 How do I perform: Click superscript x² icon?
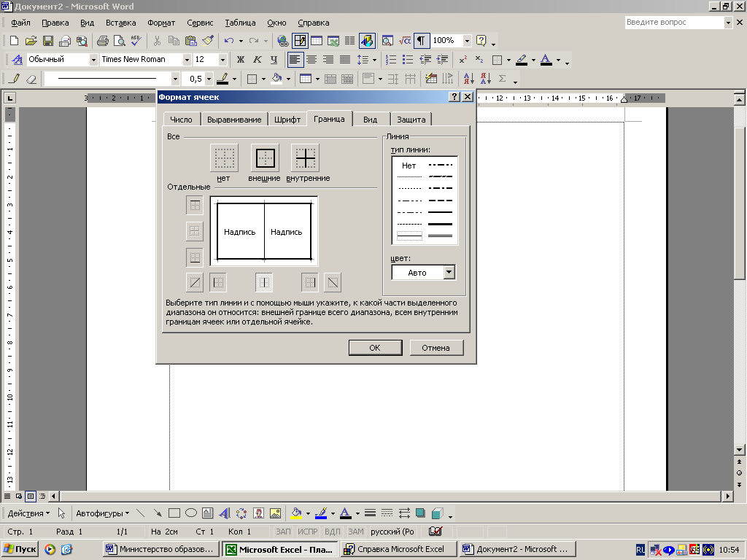coord(462,60)
